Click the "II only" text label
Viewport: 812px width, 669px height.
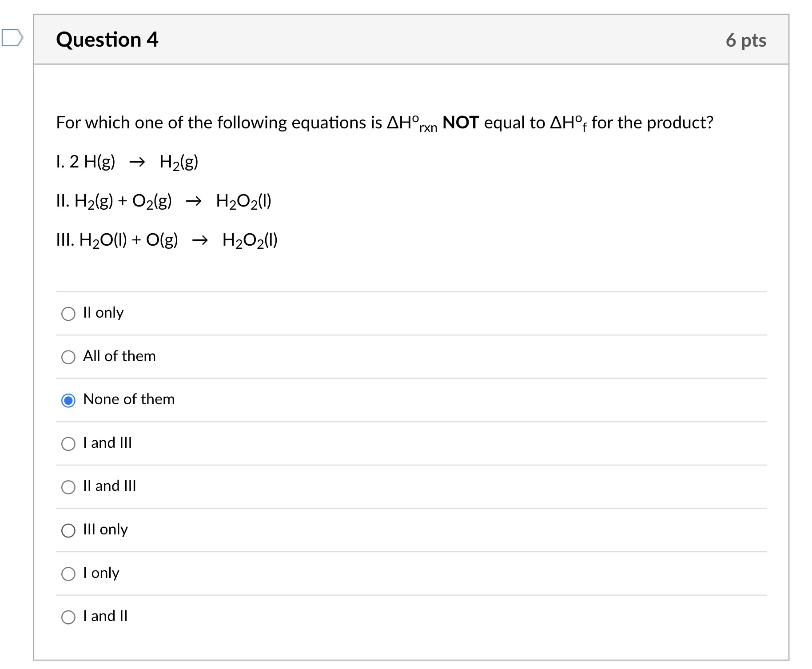pos(103,313)
